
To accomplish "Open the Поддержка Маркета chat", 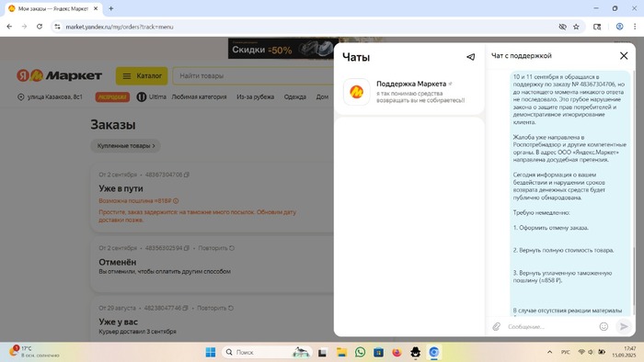I will click(x=409, y=92).
